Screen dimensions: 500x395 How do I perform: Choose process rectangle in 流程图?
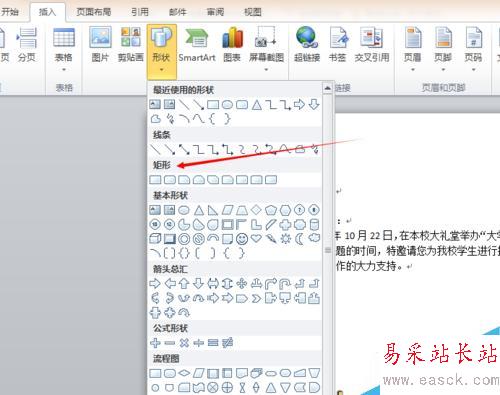point(155,373)
